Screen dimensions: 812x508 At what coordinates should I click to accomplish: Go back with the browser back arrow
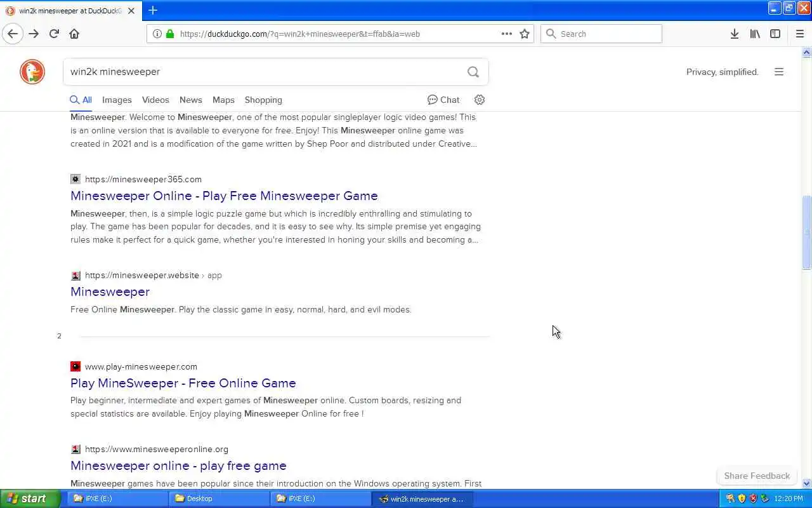tap(13, 34)
